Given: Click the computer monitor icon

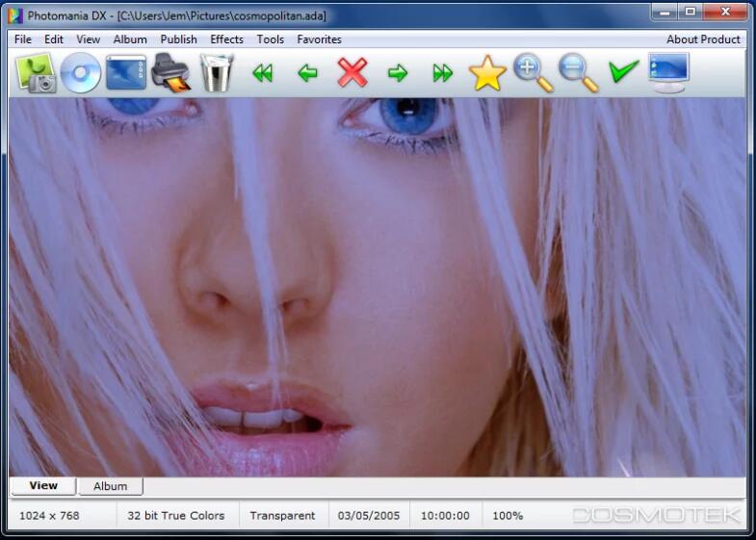Looking at the screenshot, I should point(668,73).
